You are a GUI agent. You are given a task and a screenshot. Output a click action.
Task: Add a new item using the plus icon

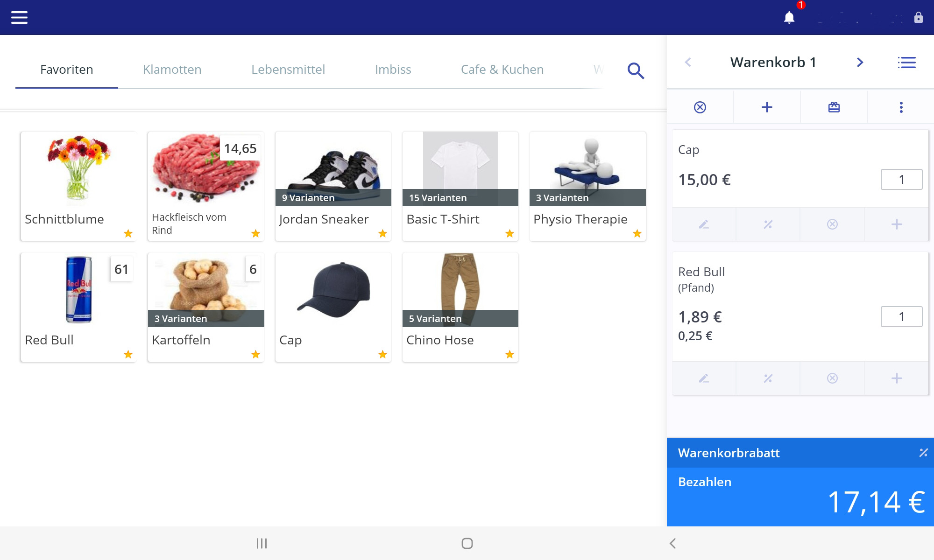click(x=766, y=107)
